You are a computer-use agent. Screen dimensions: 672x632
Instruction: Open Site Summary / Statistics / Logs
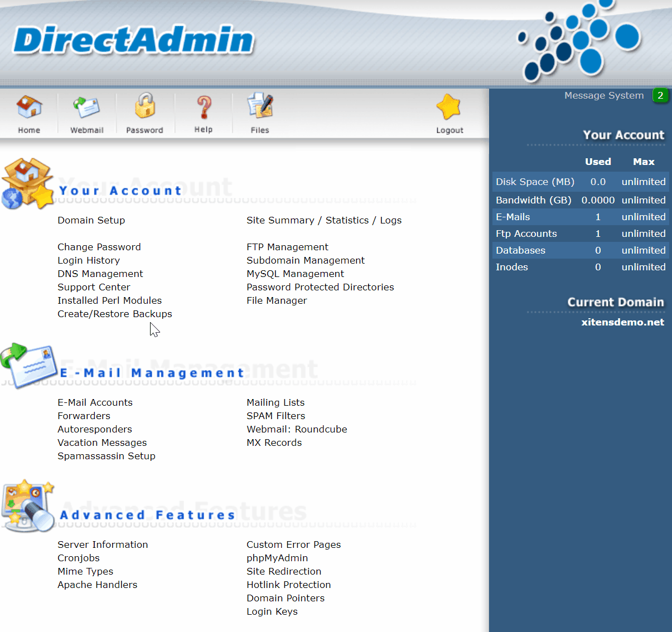(324, 220)
